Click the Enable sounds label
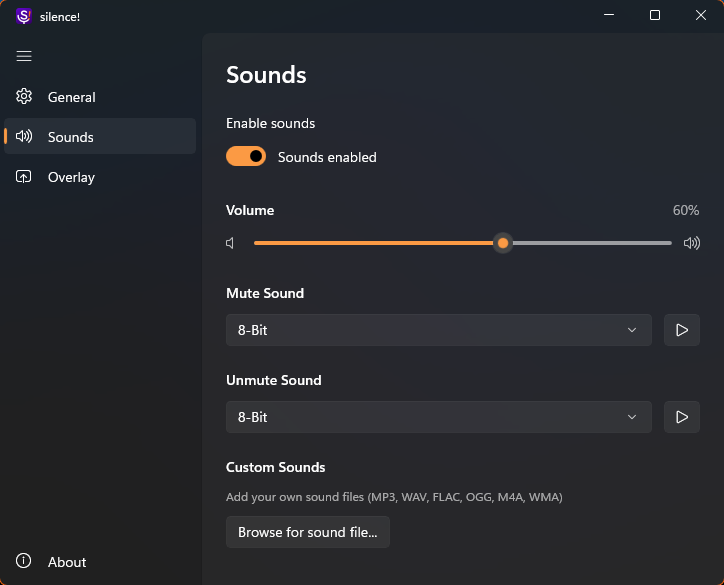This screenshot has width=724, height=585. coord(270,123)
